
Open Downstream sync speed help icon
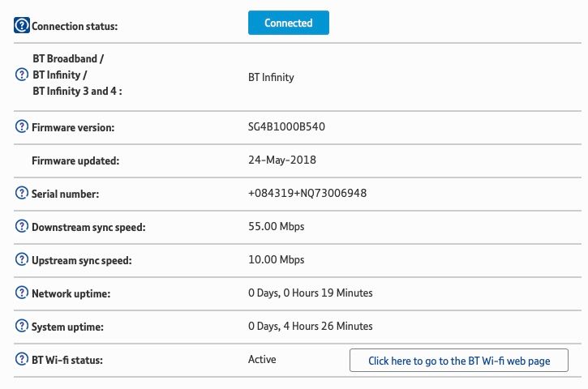[22, 227]
